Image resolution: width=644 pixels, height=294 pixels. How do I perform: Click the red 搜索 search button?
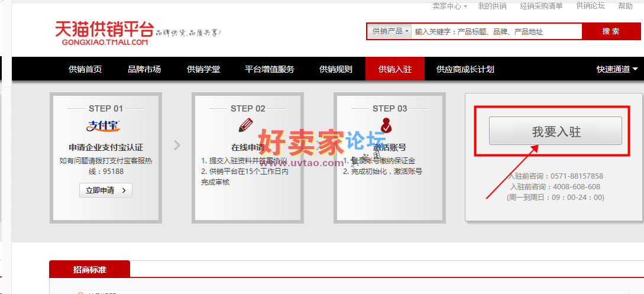611,31
